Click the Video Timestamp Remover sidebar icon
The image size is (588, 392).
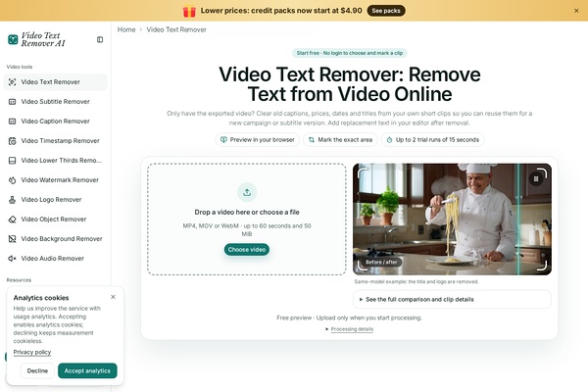tap(13, 141)
